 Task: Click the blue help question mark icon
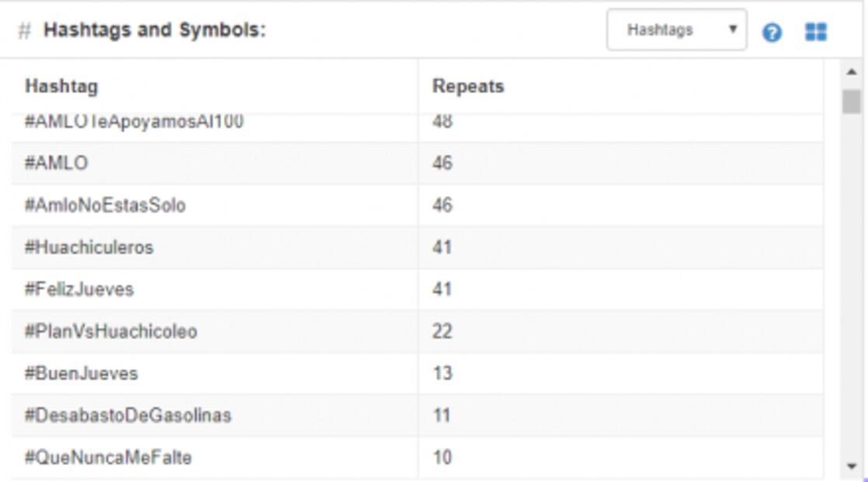coord(772,33)
